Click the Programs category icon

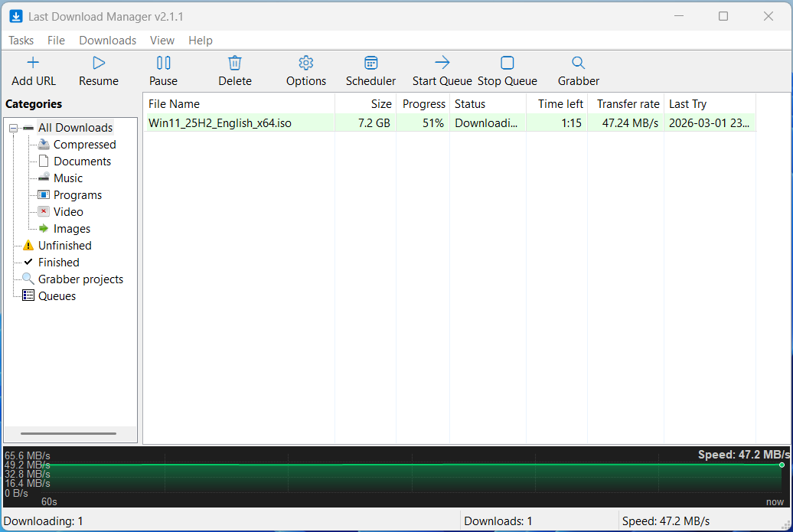tap(44, 194)
